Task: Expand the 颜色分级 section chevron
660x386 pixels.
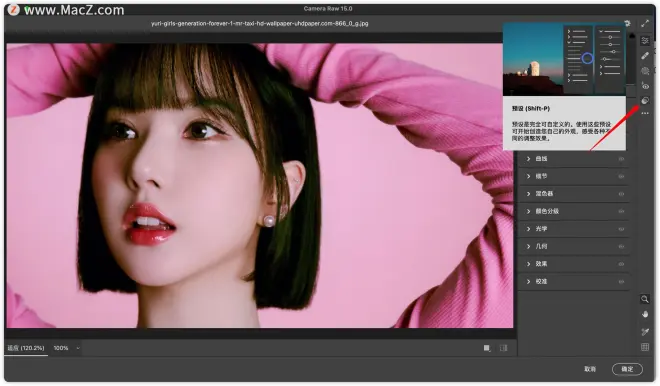Action: point(529,211)
